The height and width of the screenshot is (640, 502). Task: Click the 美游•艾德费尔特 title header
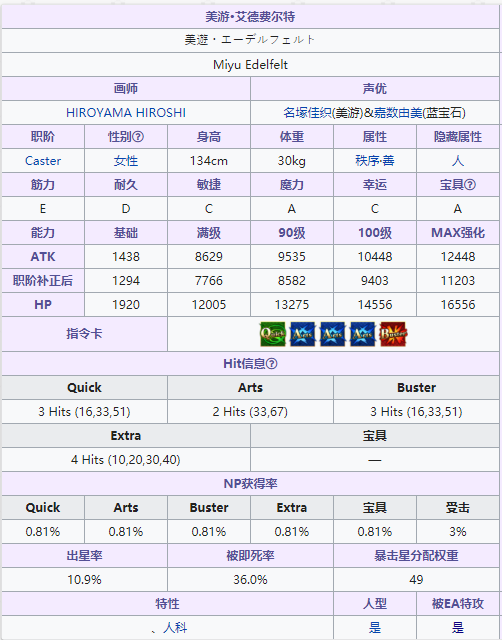(x=250, y=17)
